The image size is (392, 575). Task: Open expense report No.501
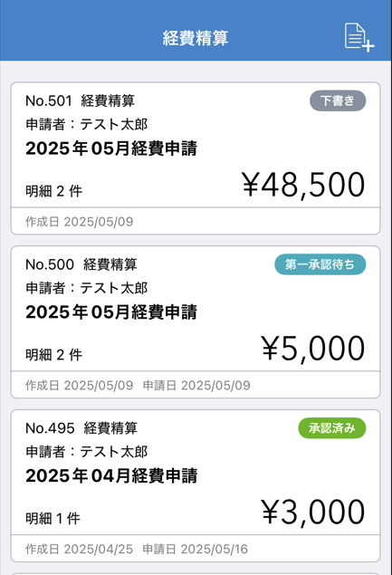coord(196,158)
